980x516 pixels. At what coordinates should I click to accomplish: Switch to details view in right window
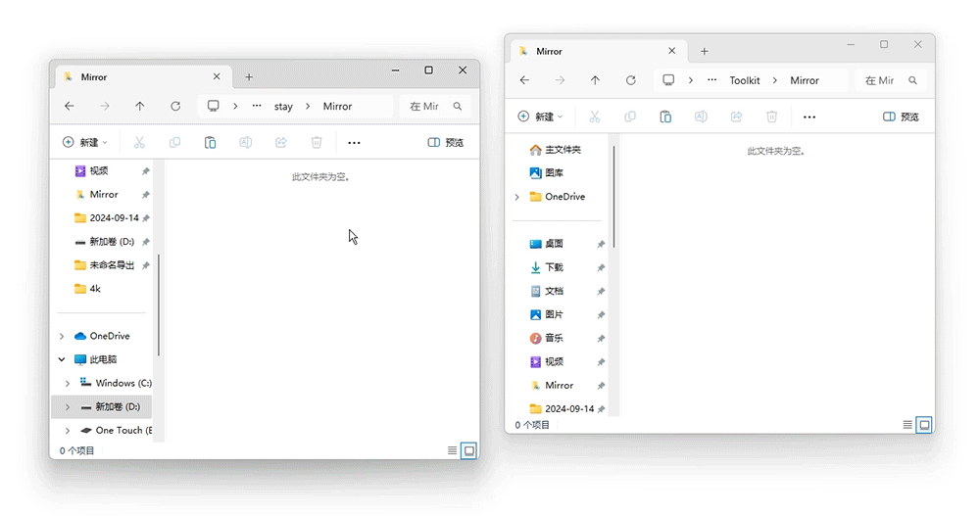[907, 425]
